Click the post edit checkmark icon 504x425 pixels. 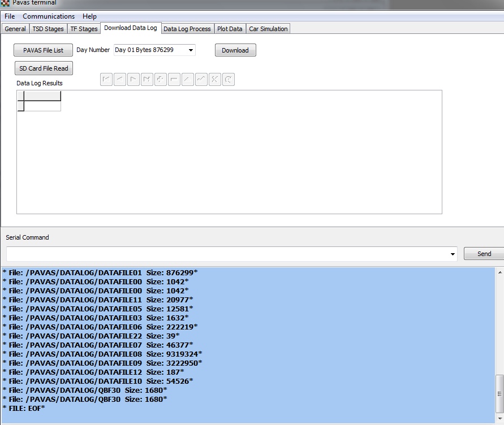tap(201, 80)
